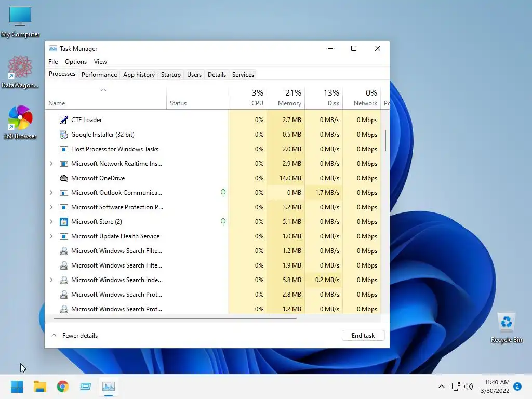
Task: Sort by the Network column header
Action: [362, 98]
